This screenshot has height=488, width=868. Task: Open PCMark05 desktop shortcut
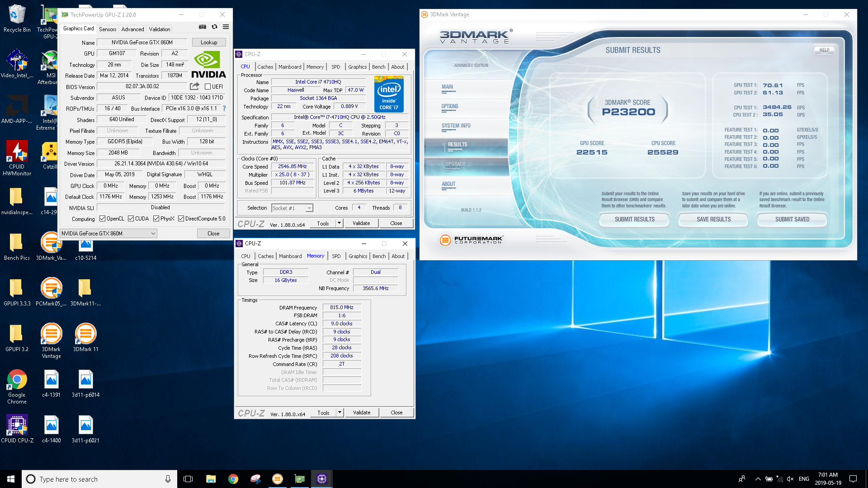51,292
